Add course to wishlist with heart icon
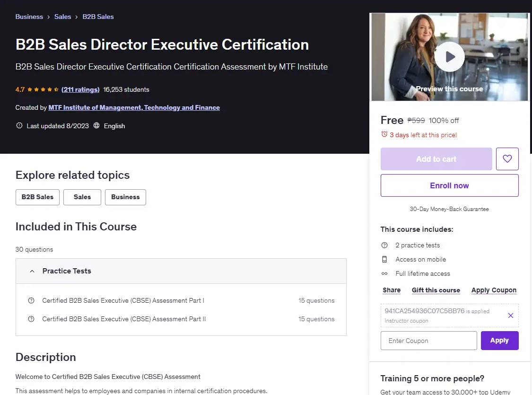This screenshot has height=395, width=532. (507, 159)
